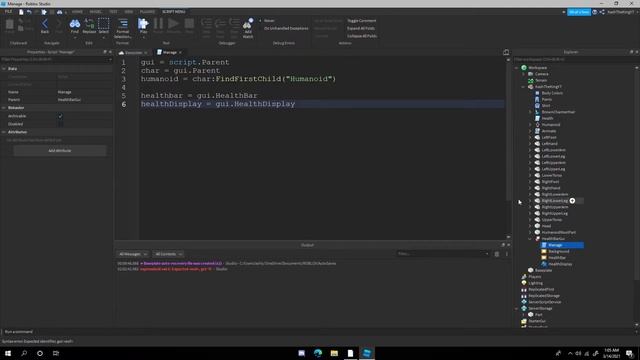Expand the Head tree node
The width and height of the screenshot is (640, 360).
click(x=530, y=226)
